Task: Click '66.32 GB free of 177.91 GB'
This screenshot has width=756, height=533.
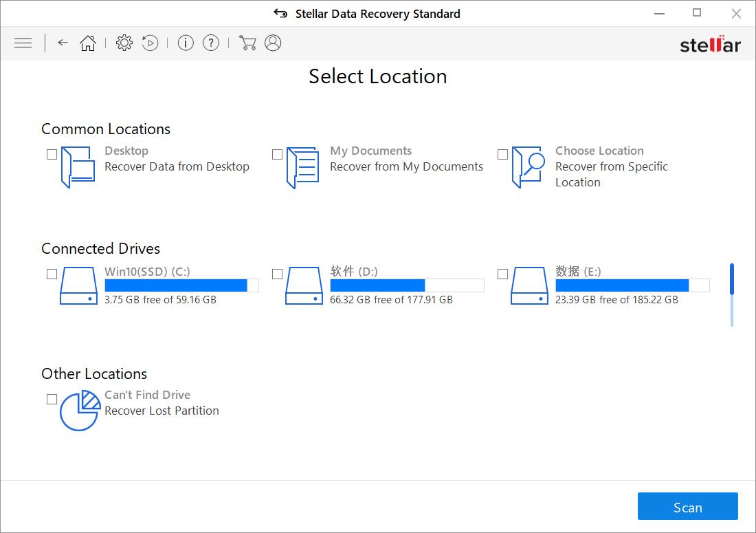Action: [x=391, y=300]
